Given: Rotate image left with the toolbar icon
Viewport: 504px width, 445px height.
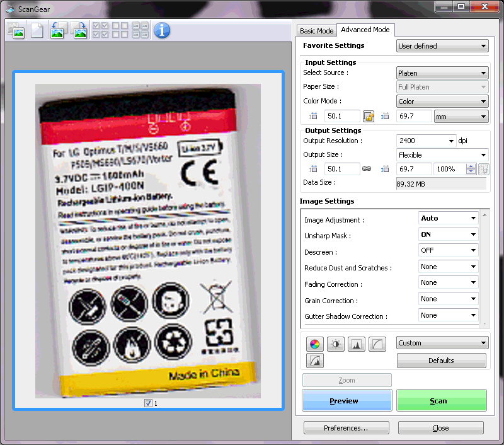Looking at the screenshot, I should point(58,30).
